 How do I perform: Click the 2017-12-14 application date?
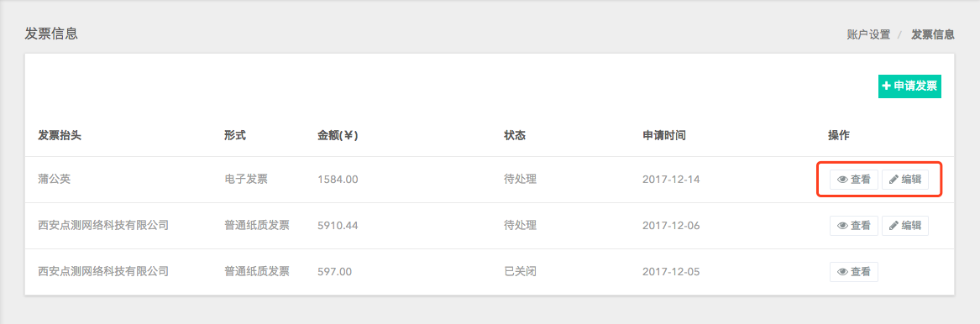[x=671, y=179]
